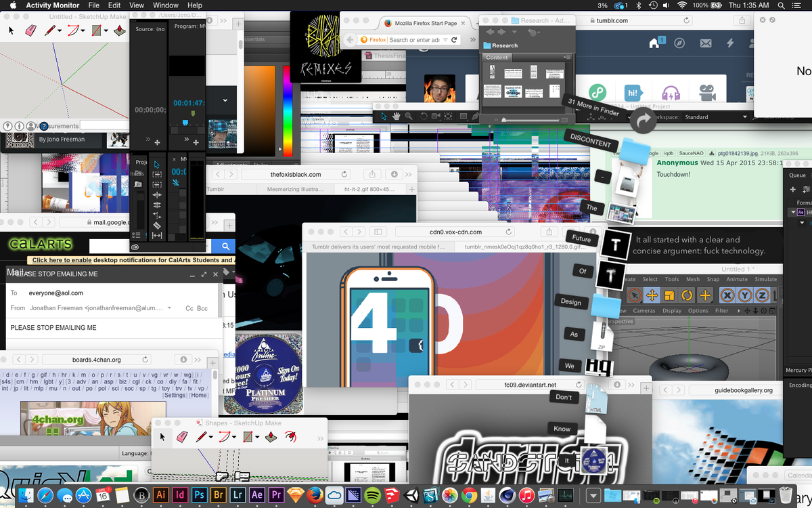Screen dimensions: 812x508
Task: Create a Tumblr chat post with hi! icon
Action: (633, 93)
